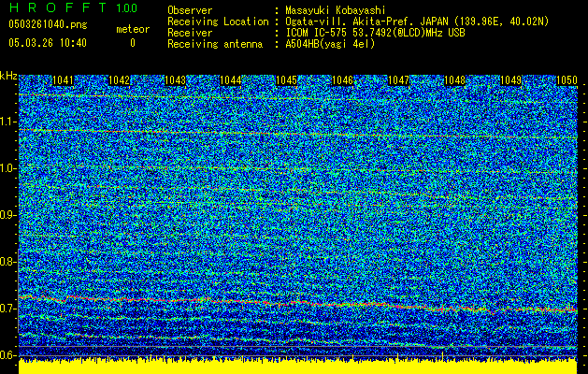Click the 1042 time marker
Viewport: 588px width, 374px height.
[119, 80]
